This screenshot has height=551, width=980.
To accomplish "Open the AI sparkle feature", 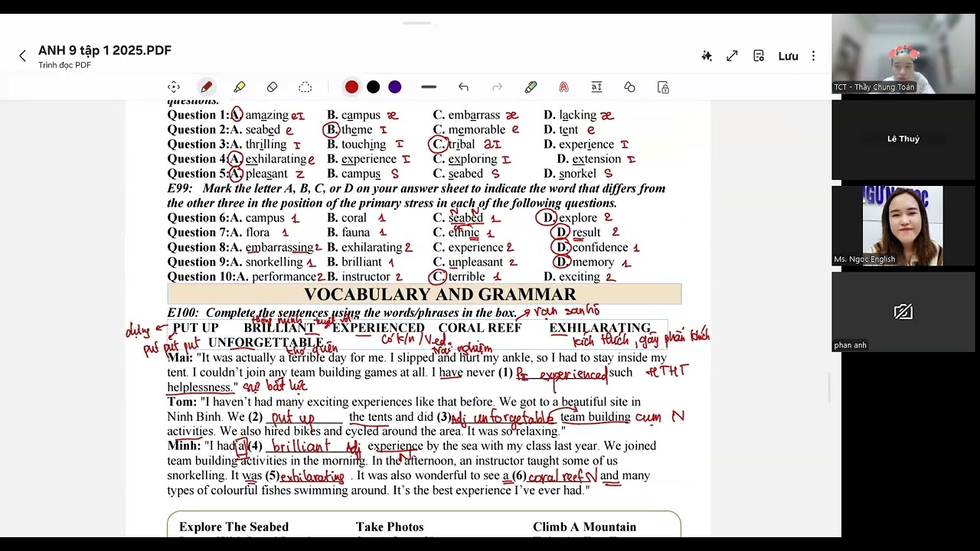I will pyautogui.click(x=707, y=56).
